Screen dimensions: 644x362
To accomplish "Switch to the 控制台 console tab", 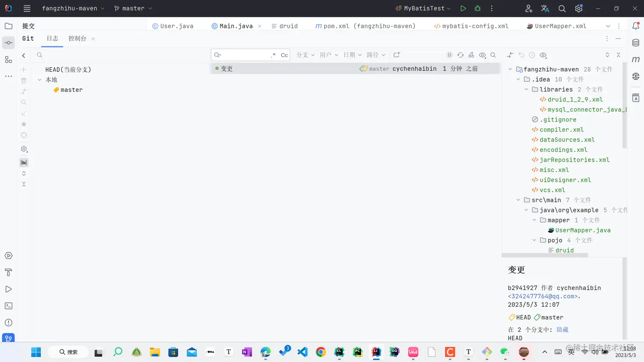I will coord(78,38).
